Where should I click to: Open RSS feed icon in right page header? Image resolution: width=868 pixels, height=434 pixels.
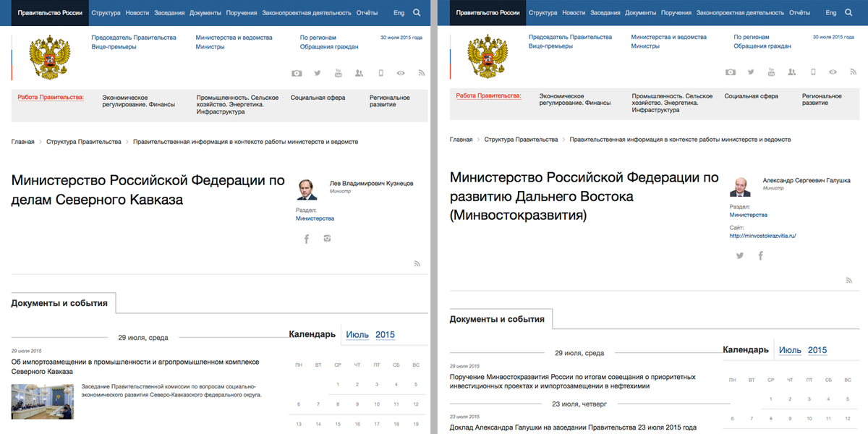pos(854,72)
